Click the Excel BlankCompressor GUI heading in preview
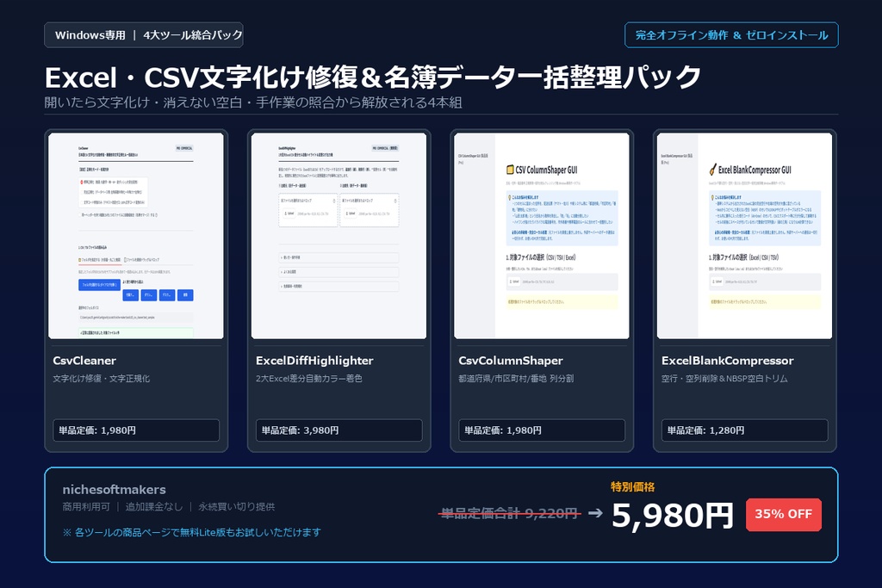This screenshot has height=588, width=882. point(755,170)
